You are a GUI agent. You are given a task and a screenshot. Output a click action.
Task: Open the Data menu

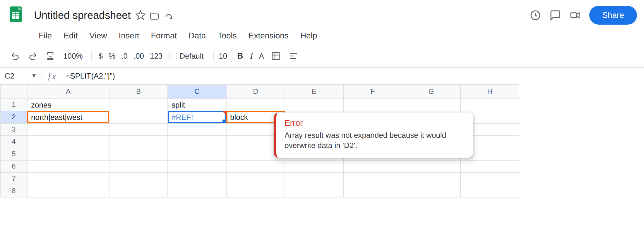[197, 36]
